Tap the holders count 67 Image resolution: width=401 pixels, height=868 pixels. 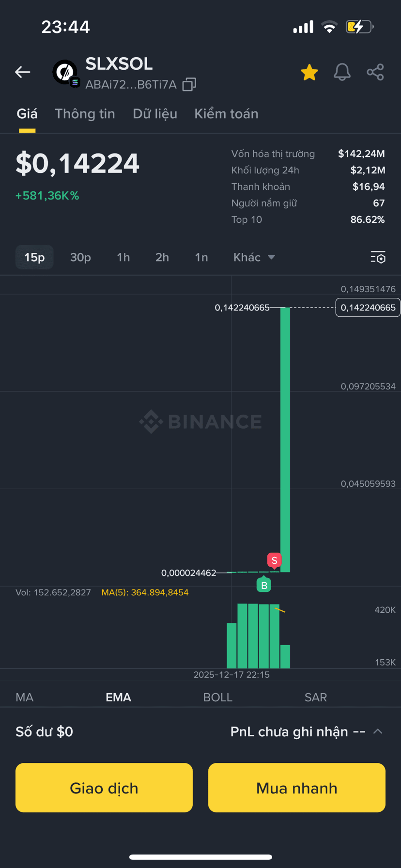tap(379, 203)
